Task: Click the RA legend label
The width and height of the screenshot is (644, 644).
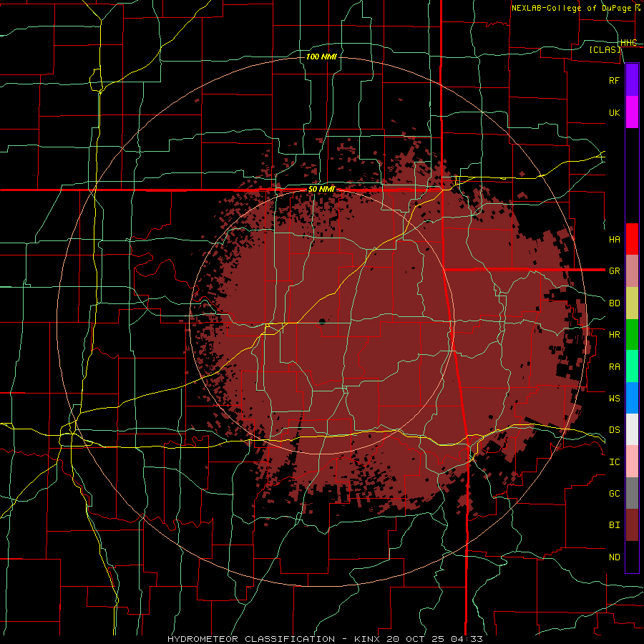Action: pyautogui.click(x=614, y=367)
